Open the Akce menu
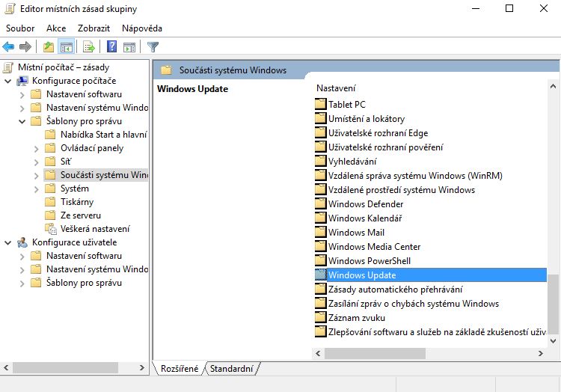 (56, 28)
